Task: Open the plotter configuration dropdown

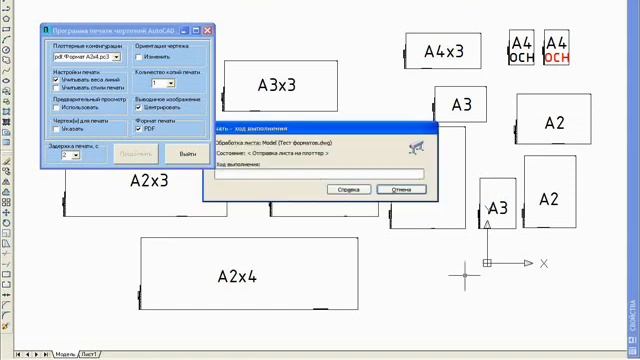Action: [116, 57]
